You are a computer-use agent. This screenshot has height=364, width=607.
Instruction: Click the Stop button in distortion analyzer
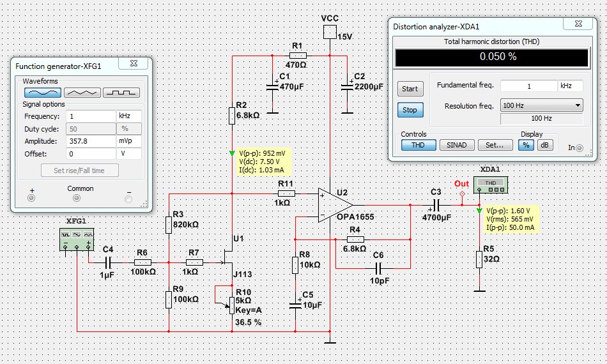coord(410,110)
